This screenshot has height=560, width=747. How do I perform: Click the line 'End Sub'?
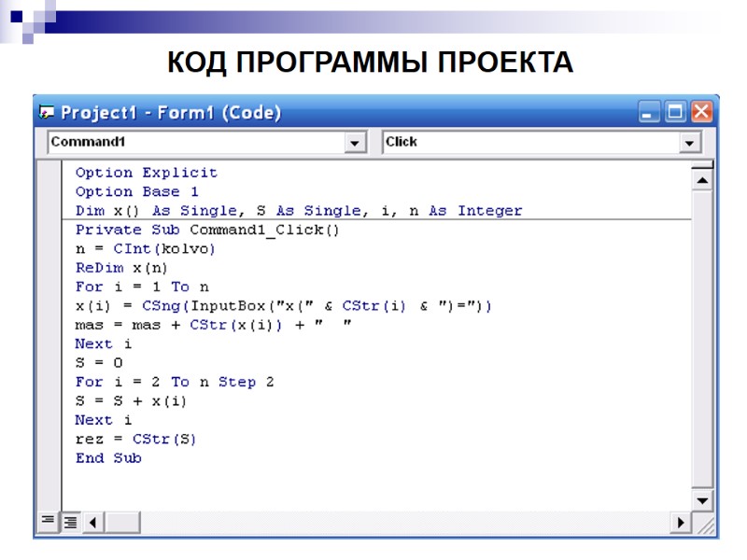coord(108,458)
